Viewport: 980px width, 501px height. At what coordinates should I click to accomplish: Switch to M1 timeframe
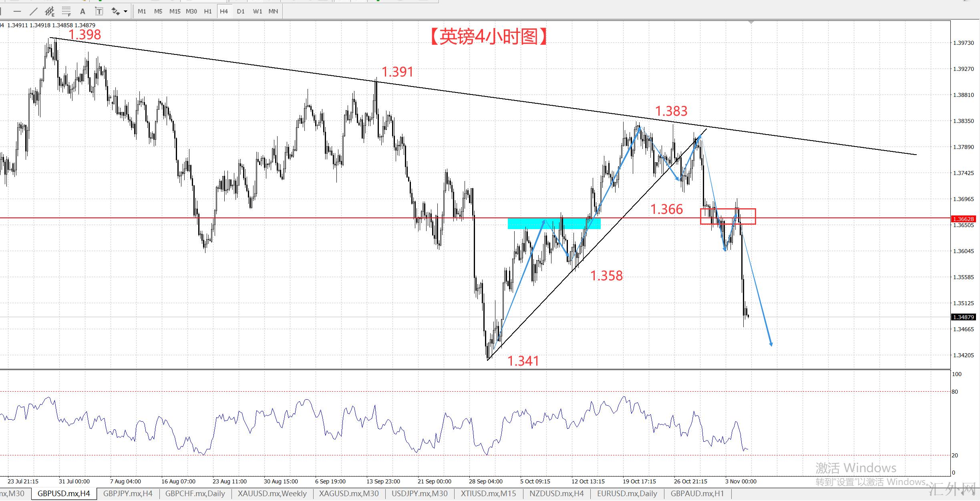pos(142,12)
